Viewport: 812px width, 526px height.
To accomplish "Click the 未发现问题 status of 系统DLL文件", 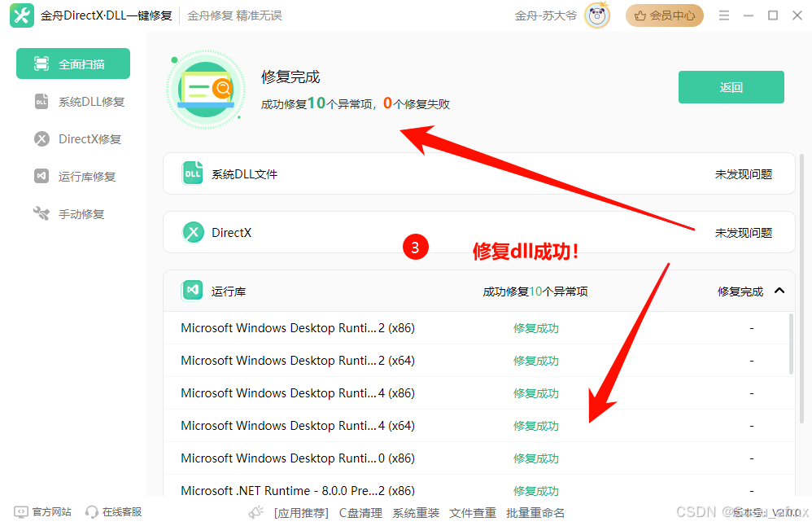I will click(x=744, y=174).
